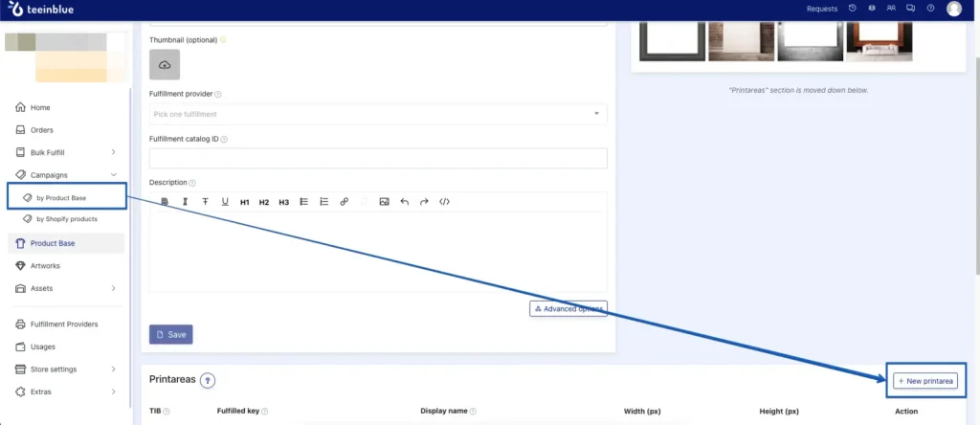980x425 pixels.
Task: Insert numbered list in description editor
Action: pyautogui.click(x=323, y=202)
